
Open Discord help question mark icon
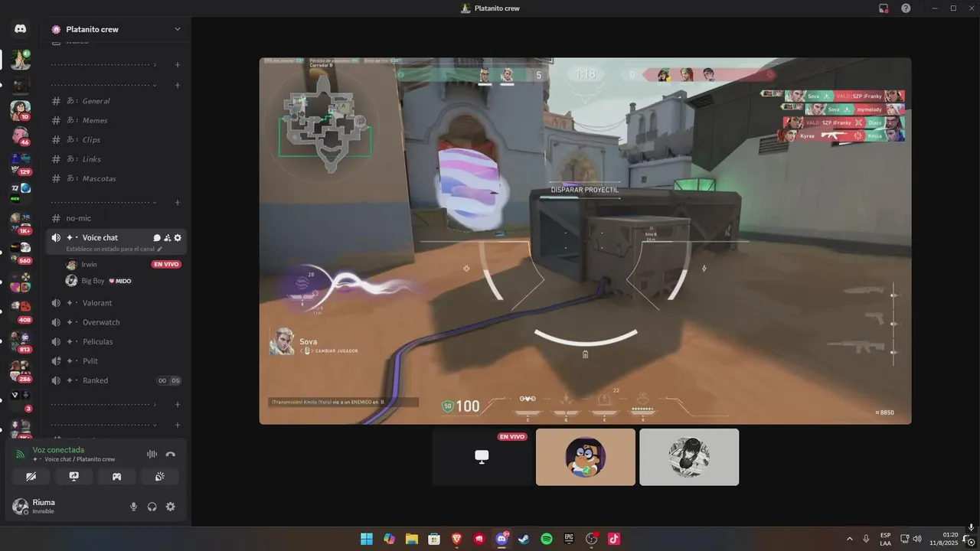(906, 8)
